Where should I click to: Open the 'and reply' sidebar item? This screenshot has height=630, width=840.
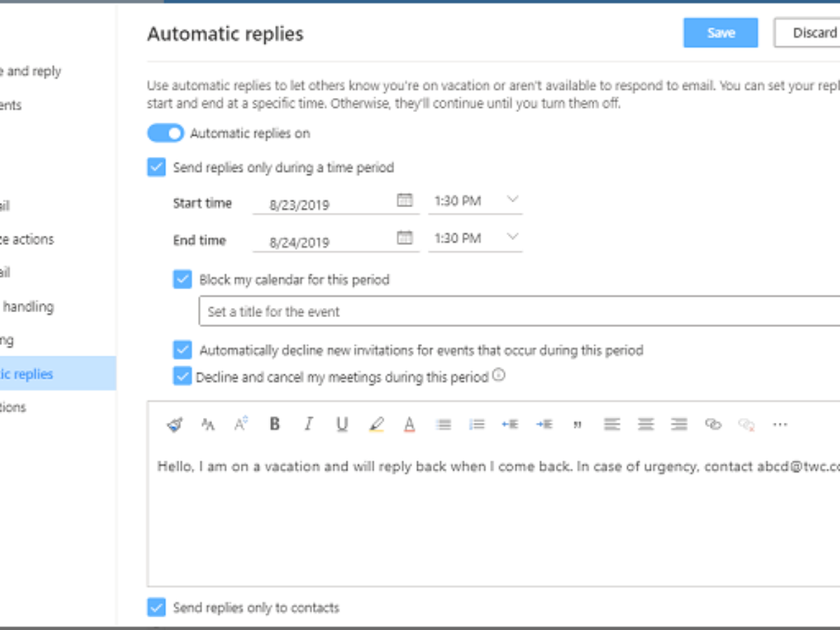click(31, 71)
